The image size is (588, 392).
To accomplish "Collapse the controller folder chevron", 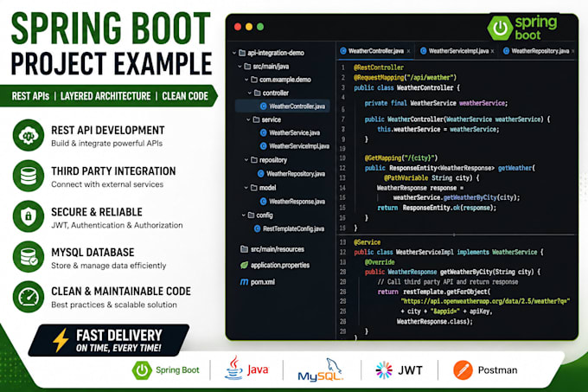I will tap(249, 93).
